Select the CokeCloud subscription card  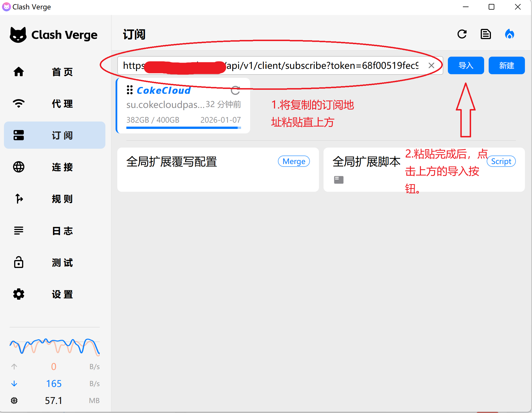(183, 106)
